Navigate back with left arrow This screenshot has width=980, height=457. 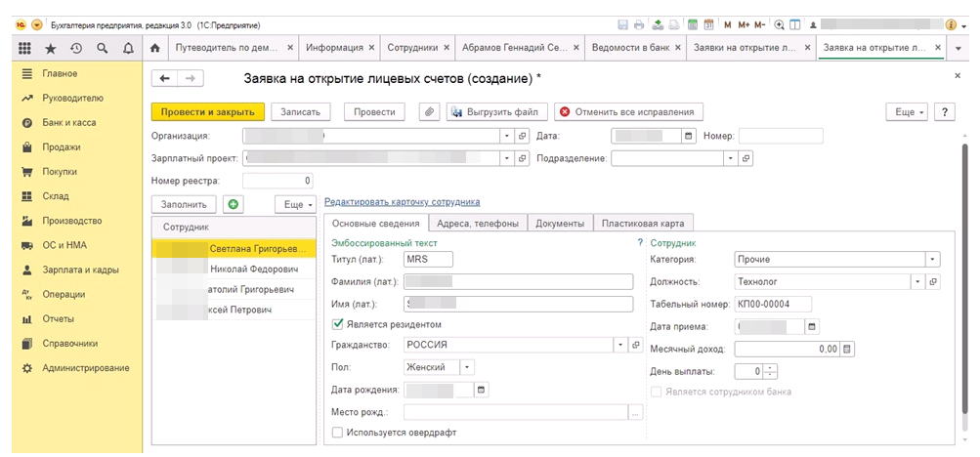pos(165,78)
